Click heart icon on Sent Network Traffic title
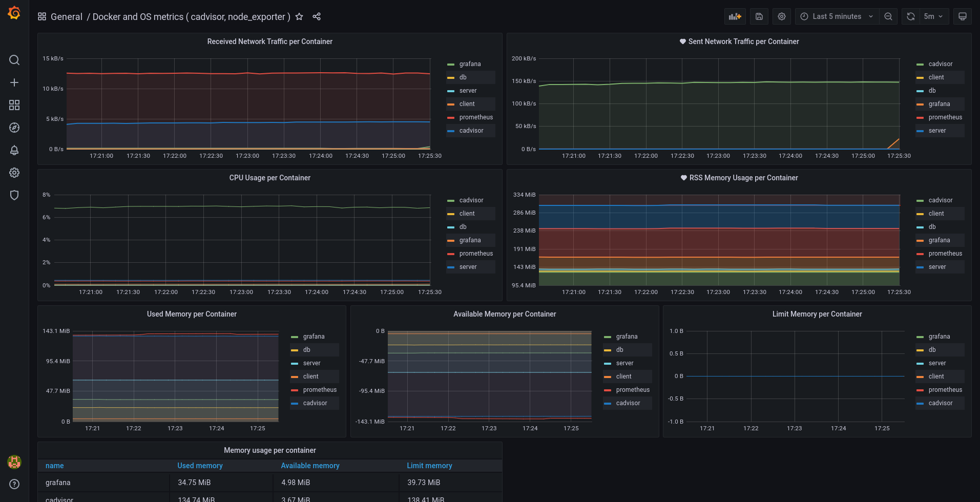 click(x=682, y=41)
